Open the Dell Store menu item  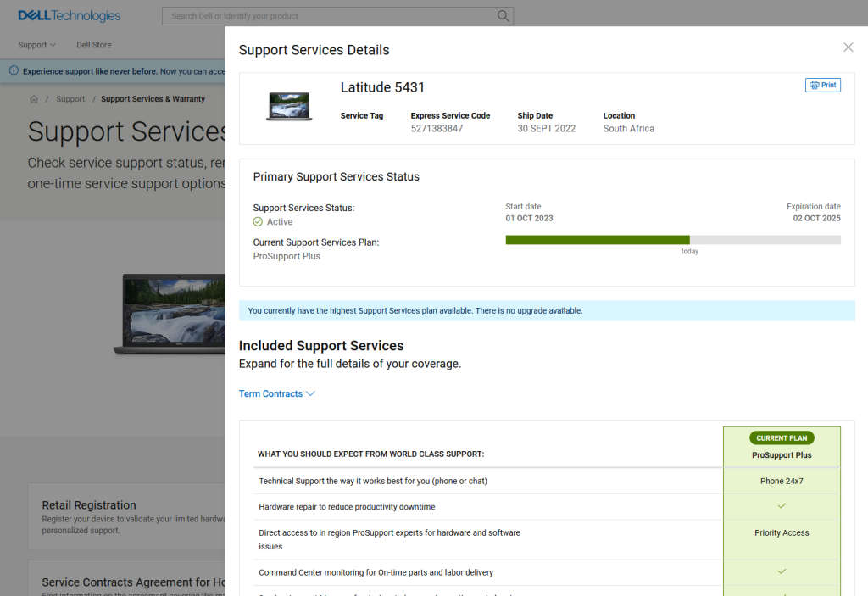click(93, 45)
